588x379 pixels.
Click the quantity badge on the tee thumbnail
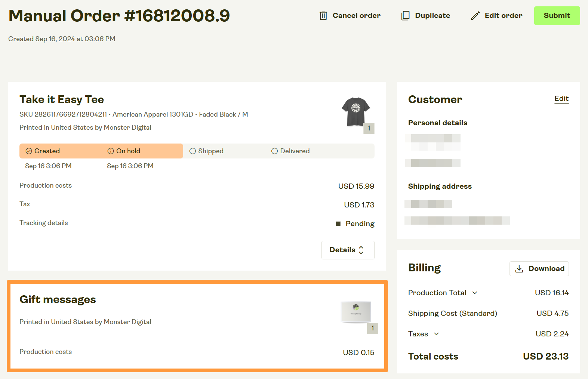(369, 128)
